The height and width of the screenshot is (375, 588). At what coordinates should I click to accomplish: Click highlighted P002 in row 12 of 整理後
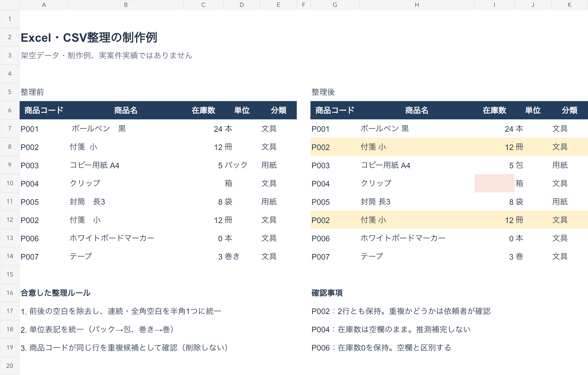click(321, 220)
